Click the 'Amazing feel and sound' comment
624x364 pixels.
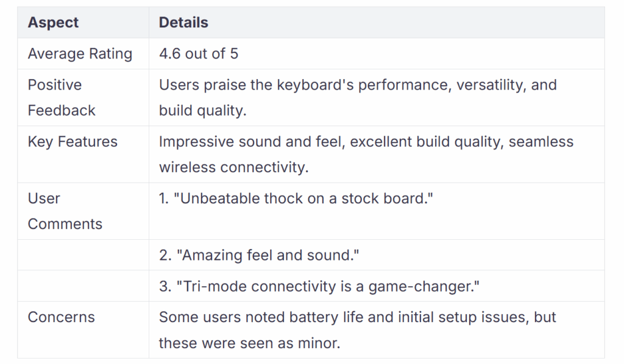(x=259, y=255)
